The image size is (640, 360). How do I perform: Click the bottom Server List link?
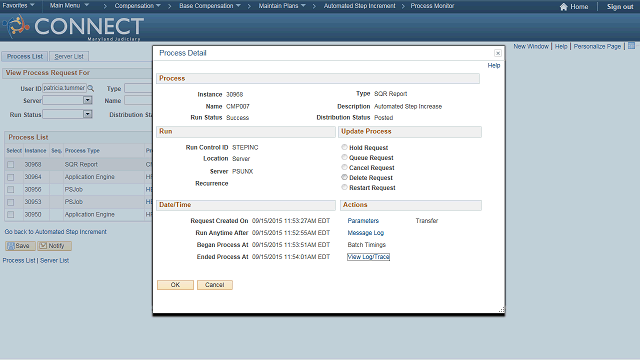54,260
